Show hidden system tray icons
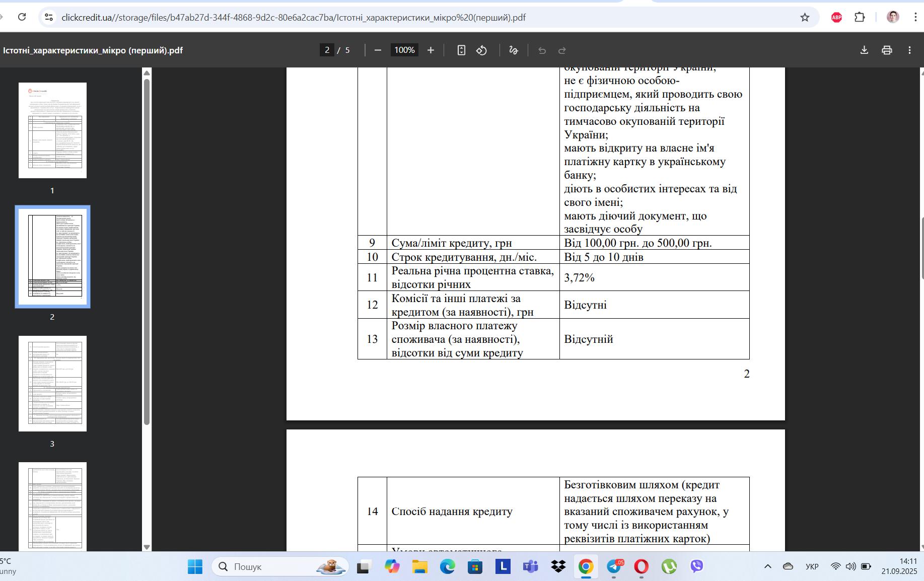The image size is (924, 581). (767, 566)
